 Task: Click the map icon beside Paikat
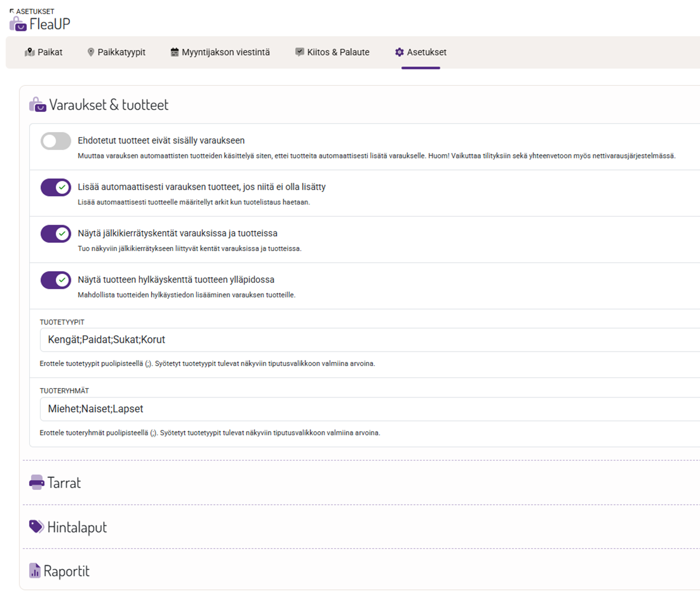pos(29,52)
